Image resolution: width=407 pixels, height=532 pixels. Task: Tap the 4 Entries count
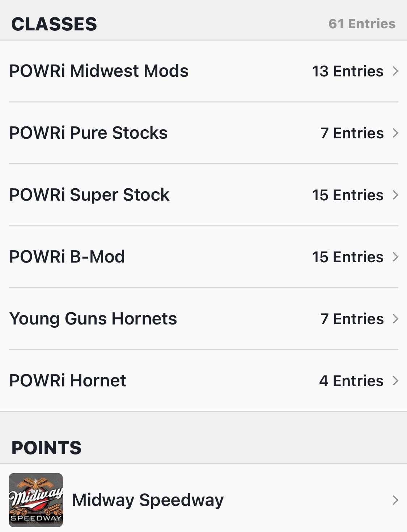(351, 381)
